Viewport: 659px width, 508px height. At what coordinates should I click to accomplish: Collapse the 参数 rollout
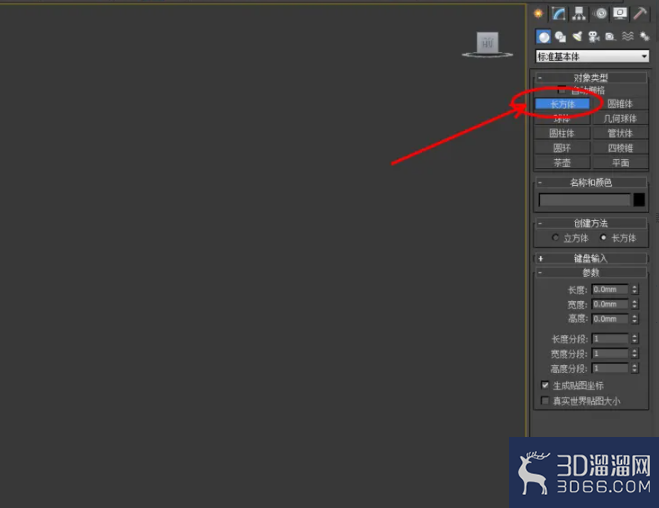point(590,273)
